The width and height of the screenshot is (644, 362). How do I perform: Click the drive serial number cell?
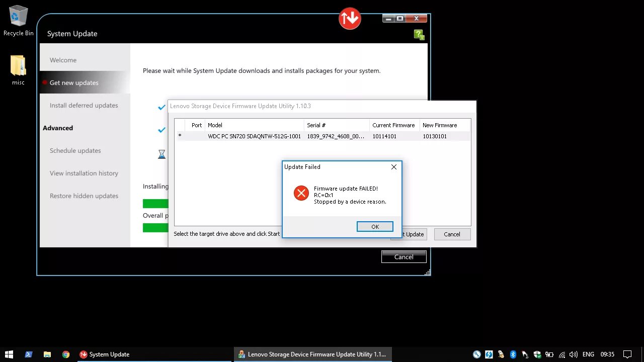click(336, 136)
